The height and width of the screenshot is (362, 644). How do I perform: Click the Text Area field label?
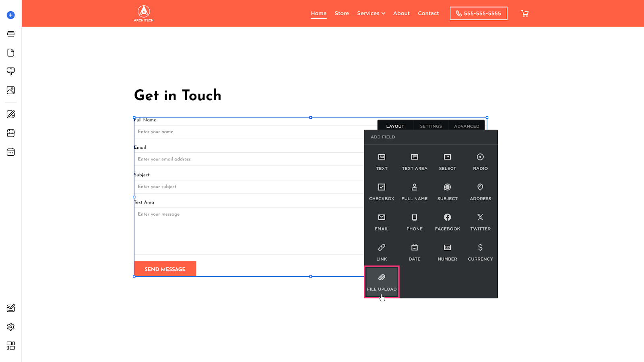click(x=144, y=202)
